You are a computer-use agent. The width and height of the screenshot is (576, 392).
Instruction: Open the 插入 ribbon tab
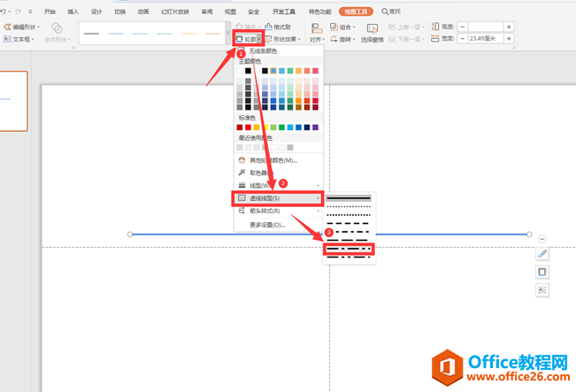73,12
